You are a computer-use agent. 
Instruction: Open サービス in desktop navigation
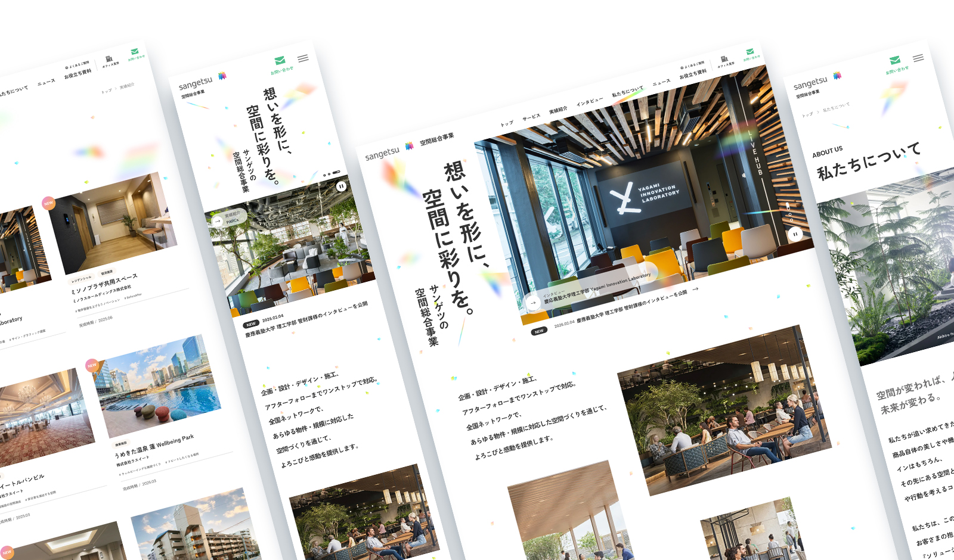tap(531, 117)
